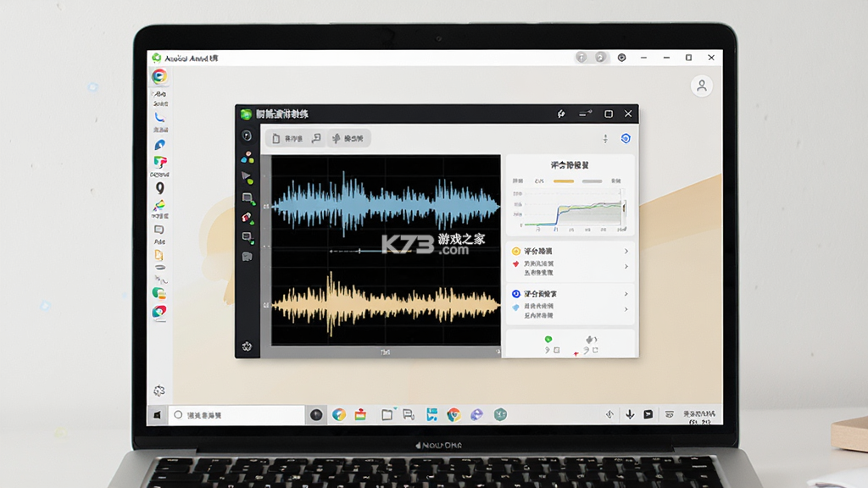Viewport: 868px width, 488px height.
Task: Click the blue hexagon icon in the toolbar
Action: [x=626, y=138]
